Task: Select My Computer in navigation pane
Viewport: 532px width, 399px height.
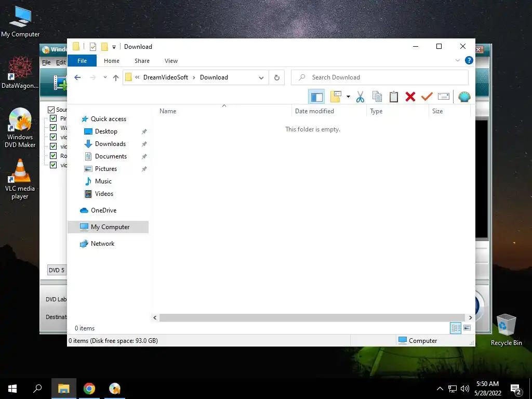Action: coord(108,227)
